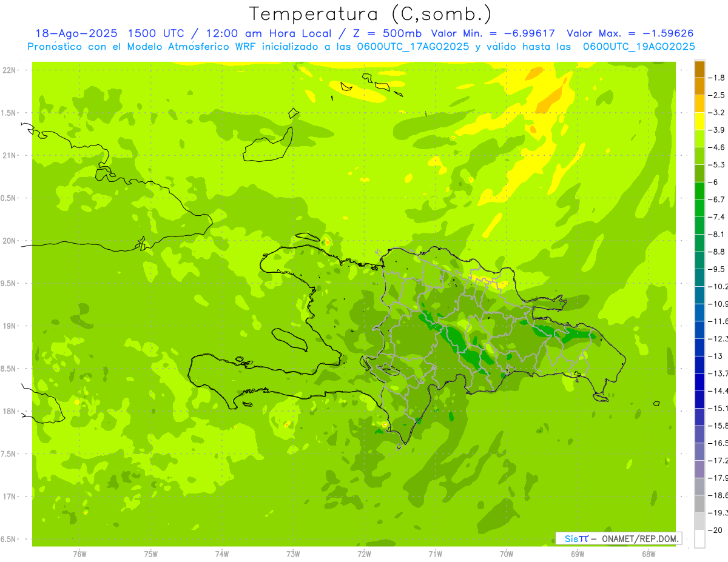Click the "Valor Max. = -1.59626" text
This screenshot has height=562, width=728.
coord(630,33)
